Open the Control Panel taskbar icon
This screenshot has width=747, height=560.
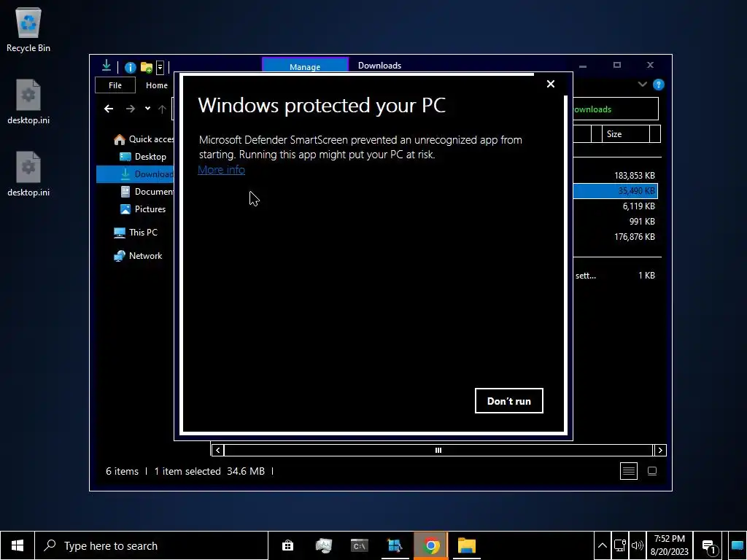(395, 545)
